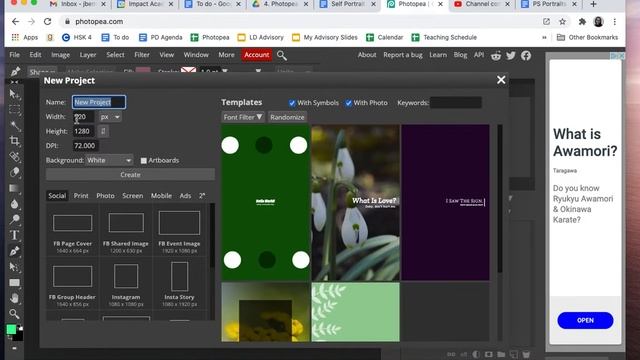Close the New Project dialog

501,80
